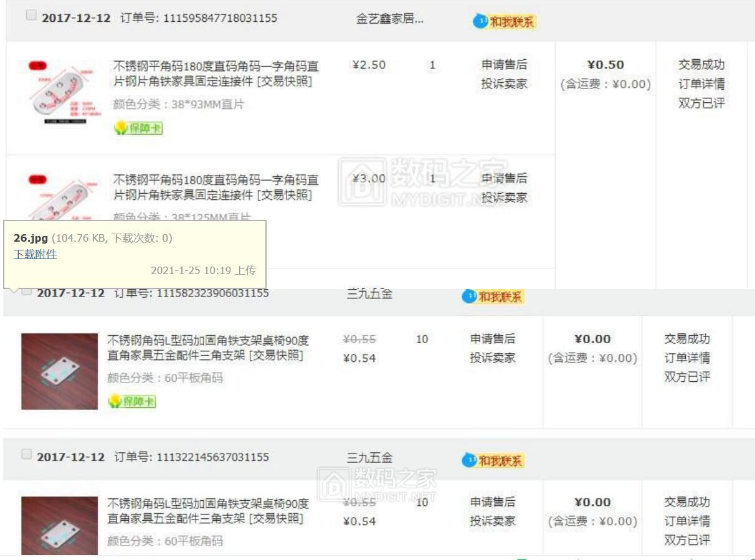
Task: Click 保障卡 badge under first 60平板角码 item
Action: coord(131,401)
